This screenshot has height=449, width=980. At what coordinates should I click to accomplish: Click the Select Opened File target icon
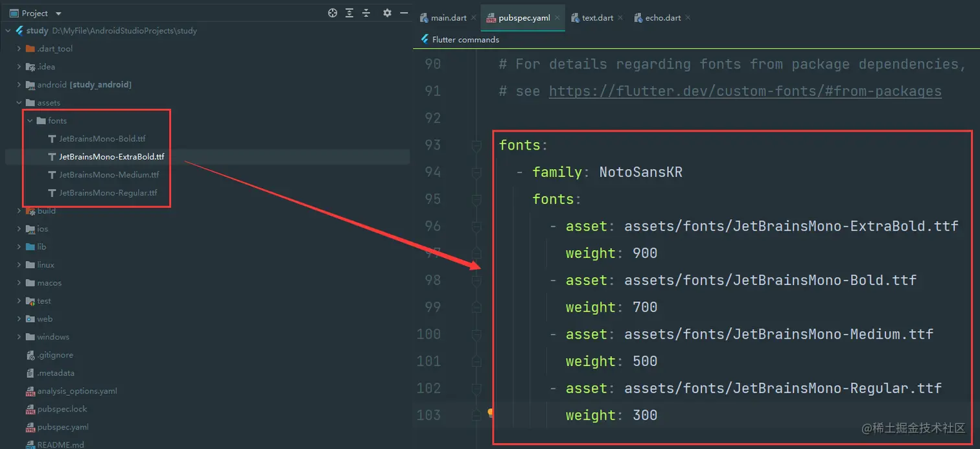pyautogui.click(x=332, y=13)
